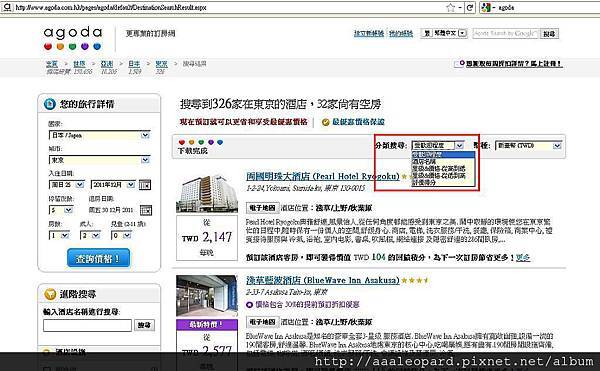
Task: Click the 日本 breadcrumb link
Action: point(134,63)
